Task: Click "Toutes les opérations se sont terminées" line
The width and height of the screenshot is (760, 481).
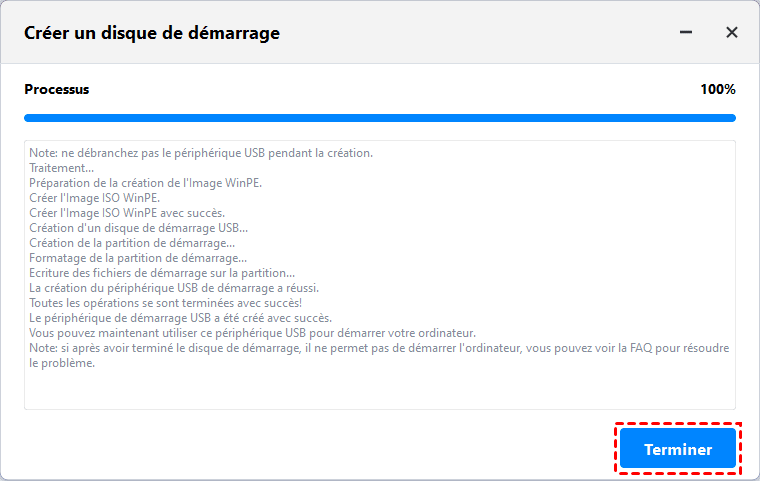Action: click(x=164, y=303)
